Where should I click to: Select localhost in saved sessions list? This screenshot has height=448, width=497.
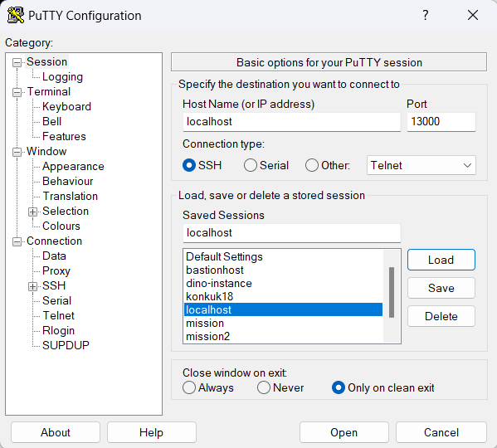point(283,309)
